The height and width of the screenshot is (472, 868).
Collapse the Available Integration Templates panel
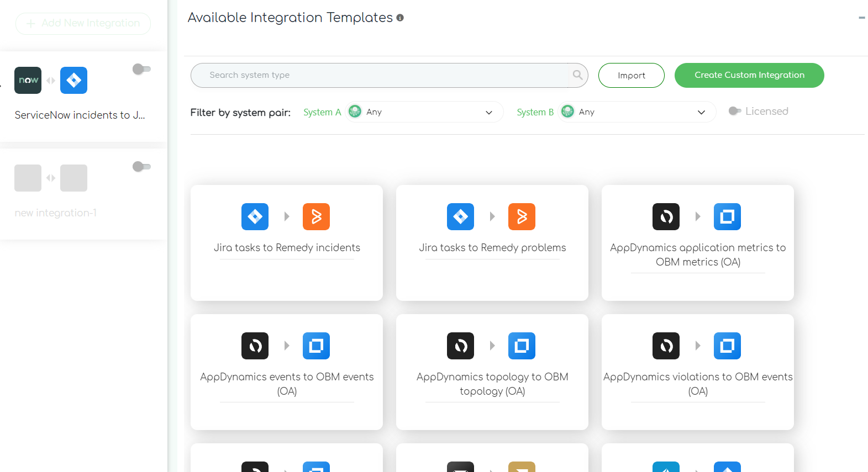[861, 18]
